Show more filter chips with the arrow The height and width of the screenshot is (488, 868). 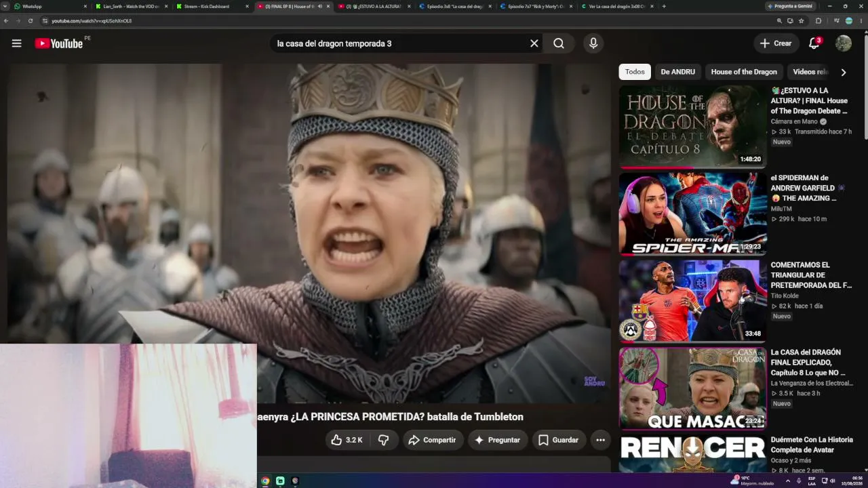pos(844,72)
